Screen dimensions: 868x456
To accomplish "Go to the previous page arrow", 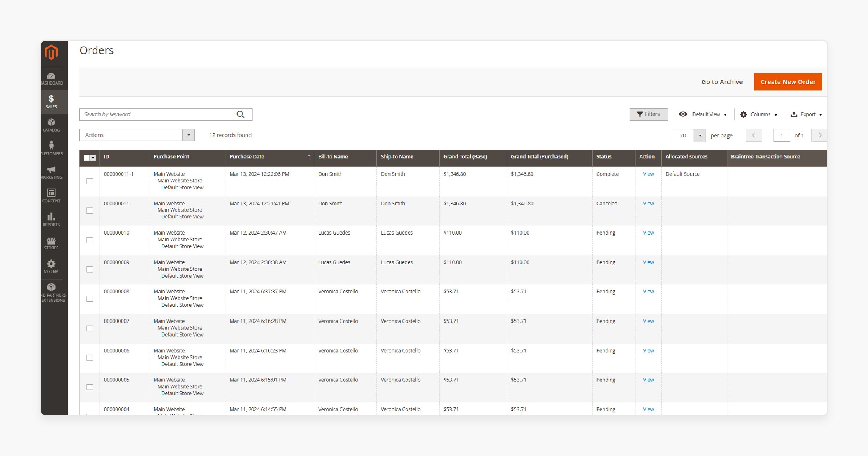I will (754, 135).
